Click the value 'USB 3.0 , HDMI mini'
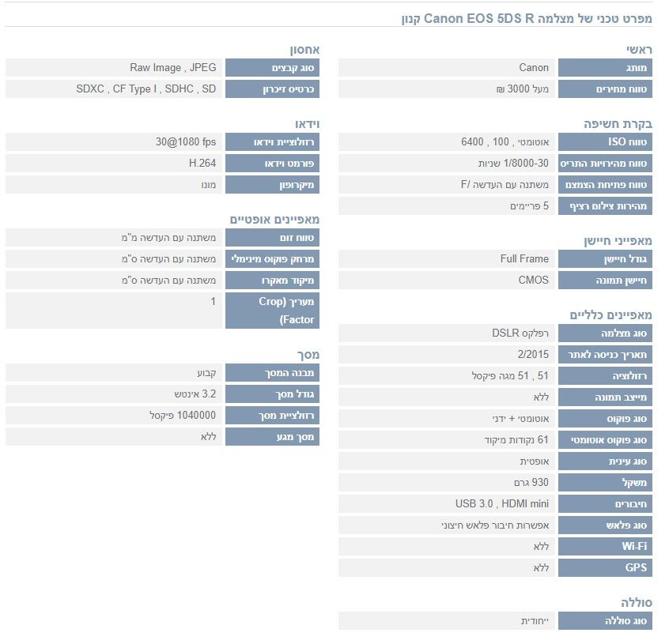The height and width of the screenshot is (644, 669). [x=502, y=503]
